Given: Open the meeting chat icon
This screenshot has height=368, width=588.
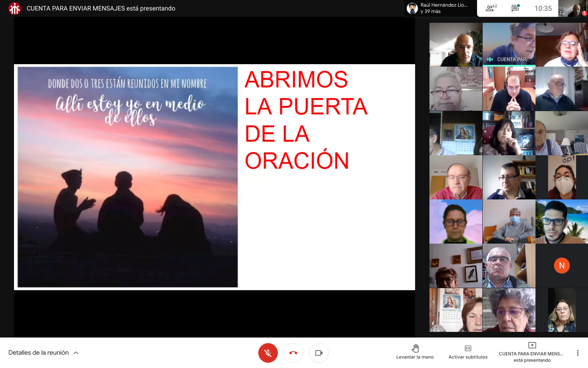Looking at the screenshot, I should (x=515, y=8).
